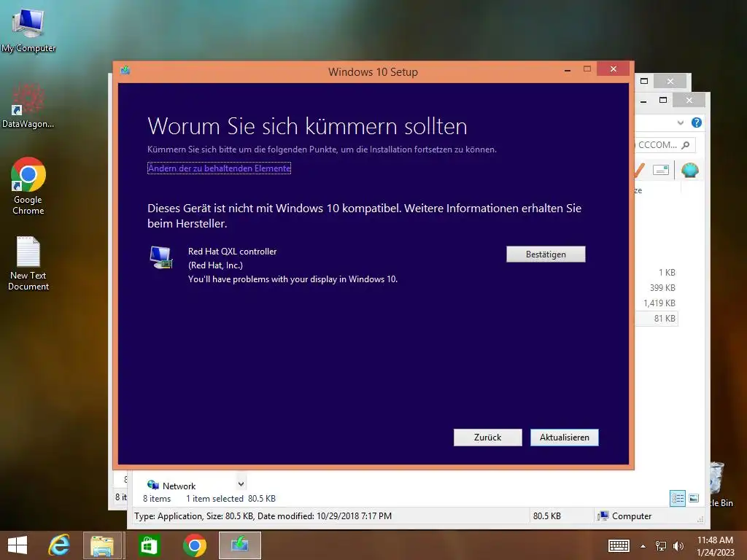The width and height of the screenshot is (747, 560).
Task: Click navigation pane scroll down arrow
Action: click(241, 484)
